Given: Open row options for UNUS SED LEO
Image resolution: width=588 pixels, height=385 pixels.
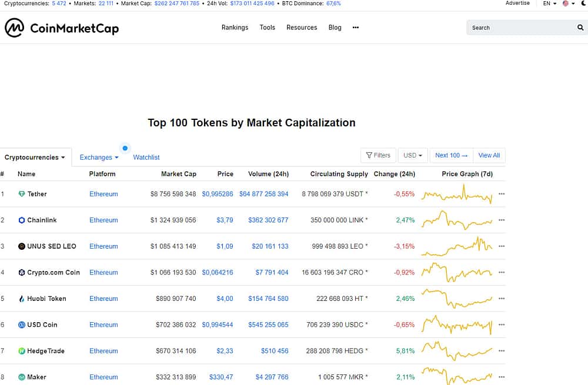Looking at the screenshot, I should 502,246.
